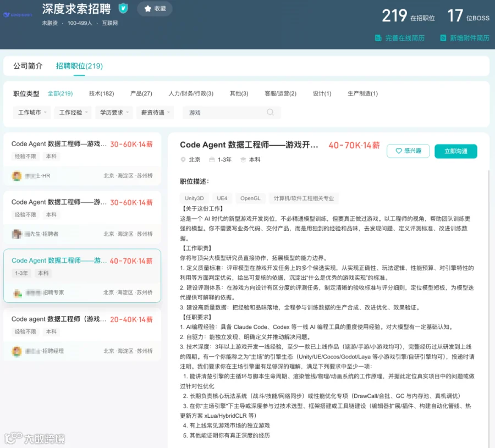Viewport: 495px width, 448px height.
Task: Select the 招聘职位(219) tab
Action: 79,66
